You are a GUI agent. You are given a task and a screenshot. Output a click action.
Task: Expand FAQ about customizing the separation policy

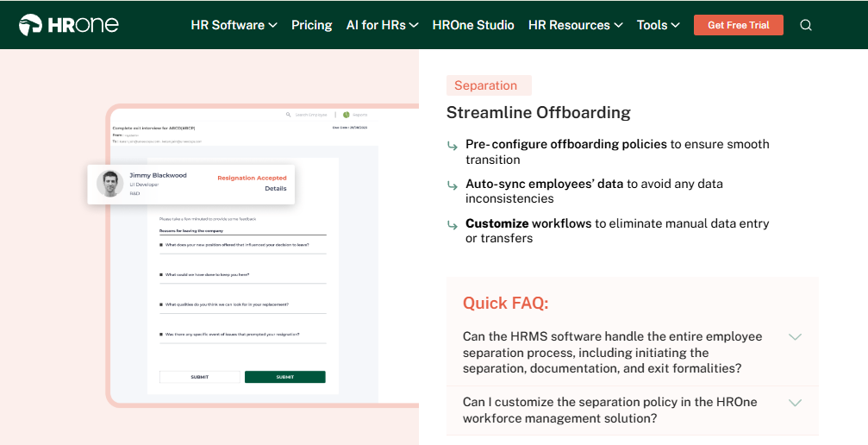click(632, 411)
